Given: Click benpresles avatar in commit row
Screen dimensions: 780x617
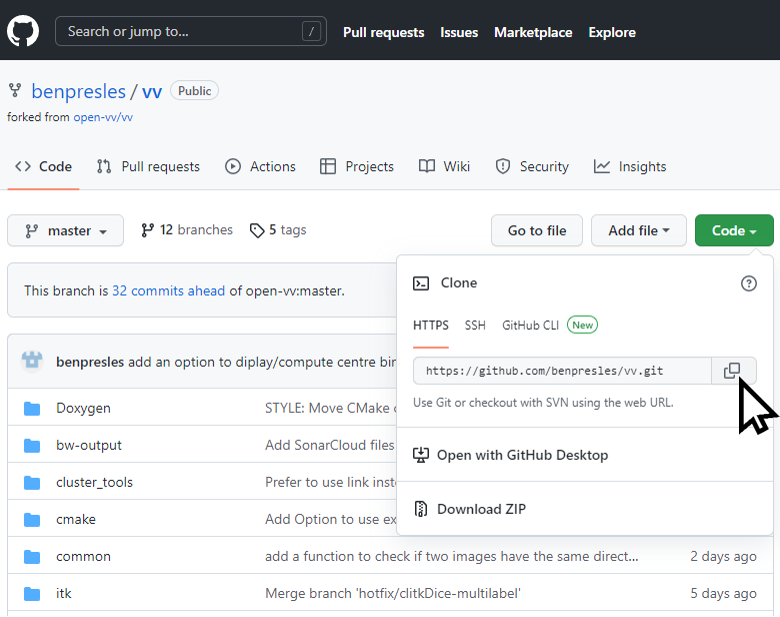Looking at the screenshot, I should [x=32, y=361].
